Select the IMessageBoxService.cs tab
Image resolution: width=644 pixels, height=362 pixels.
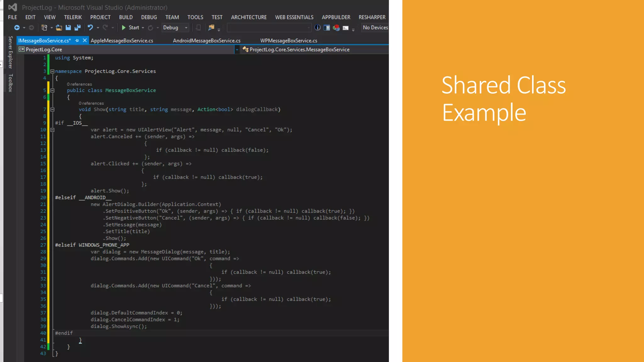[44, 41]
